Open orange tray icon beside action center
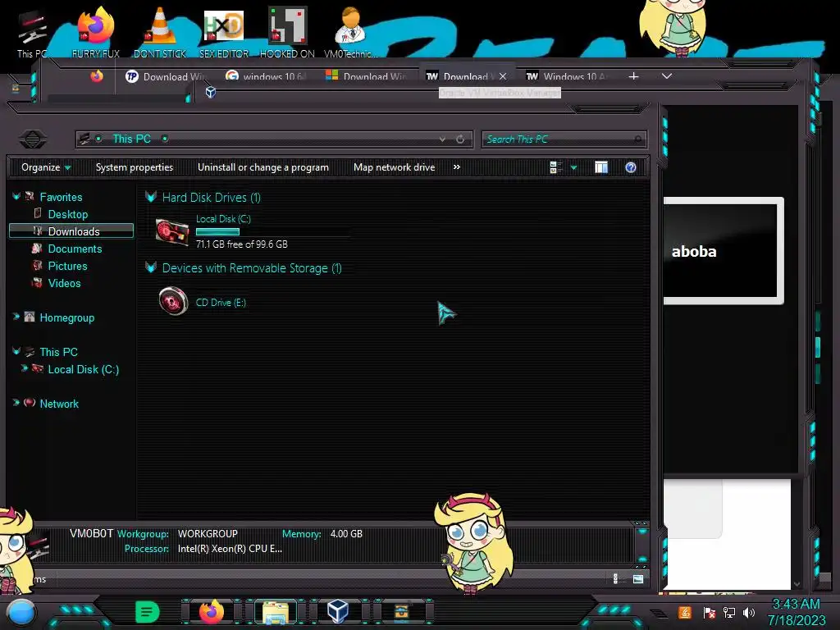This screenshot has width=840, height=630. (x=685, y=612)
